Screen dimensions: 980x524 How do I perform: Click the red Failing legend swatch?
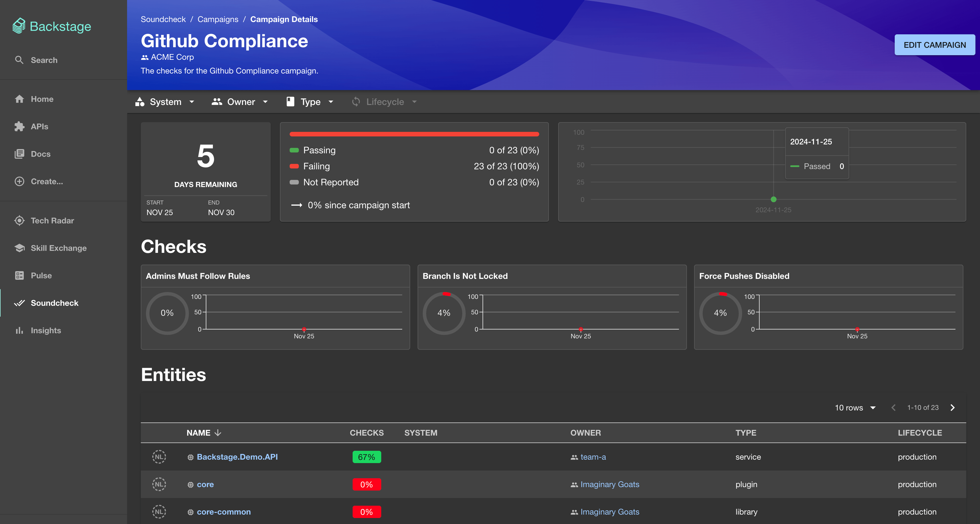[x=294, y=166]
